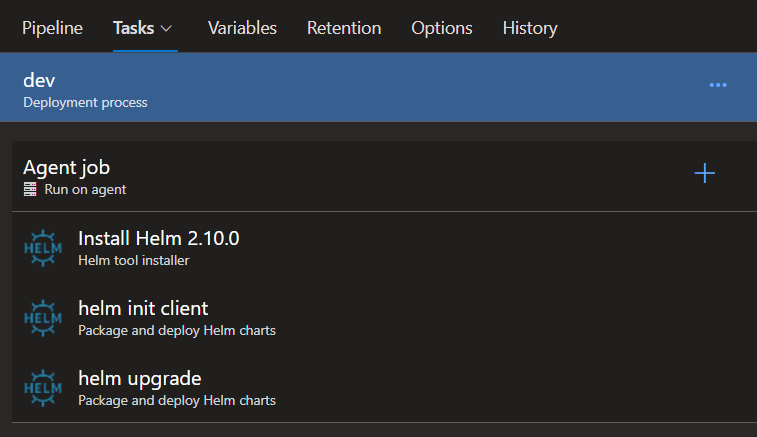Open the dev stage ellipsis menu
This screenshot has width=757, height=437.
point(717,86)
